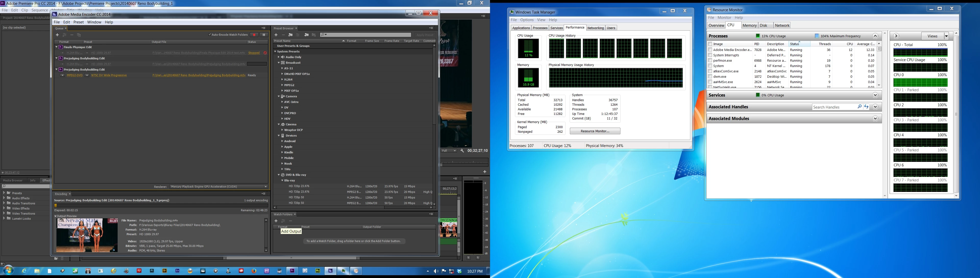
Task: Click Add Source plus icon in Queue panel
Action: point(57,35)
